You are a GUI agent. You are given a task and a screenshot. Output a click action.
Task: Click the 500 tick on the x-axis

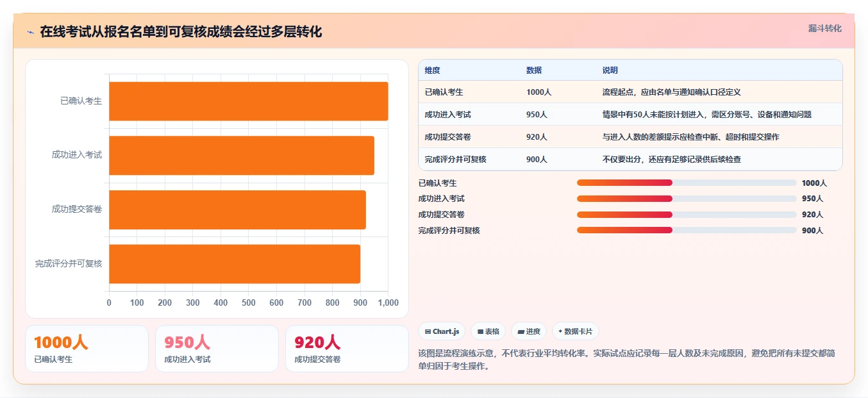coord(249,303)
